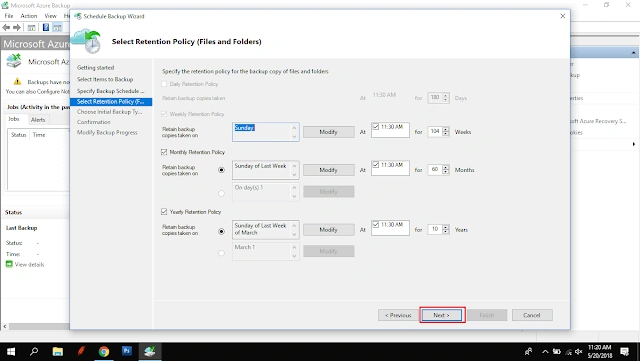Image resolution: width=640 pixels, height=361 pixels.
Task: Click the Show/Hide Console Tree toolbar icon
Action: 31,27
